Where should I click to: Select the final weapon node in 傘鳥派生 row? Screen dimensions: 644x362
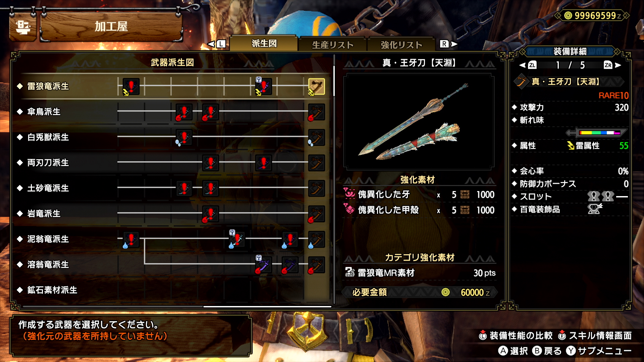[316, 112]
